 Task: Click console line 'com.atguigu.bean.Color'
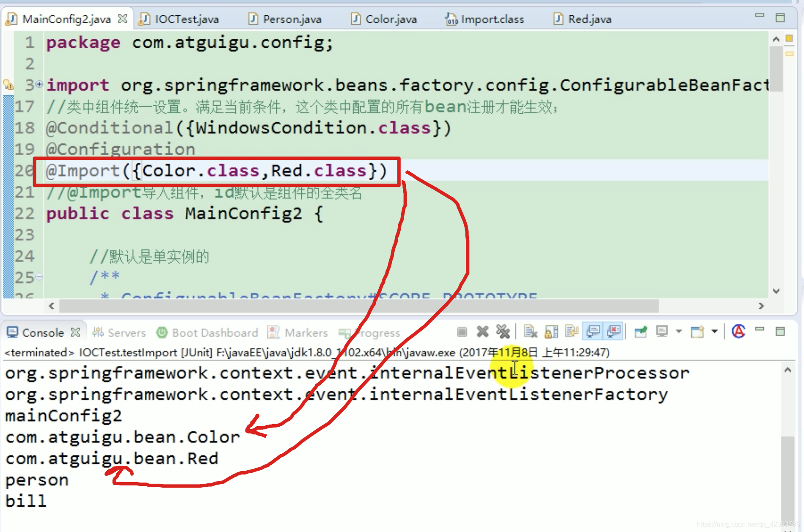123,437
